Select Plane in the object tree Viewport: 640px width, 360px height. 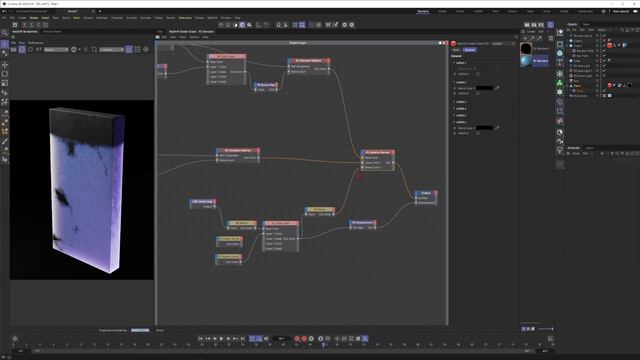coord(577,86)
